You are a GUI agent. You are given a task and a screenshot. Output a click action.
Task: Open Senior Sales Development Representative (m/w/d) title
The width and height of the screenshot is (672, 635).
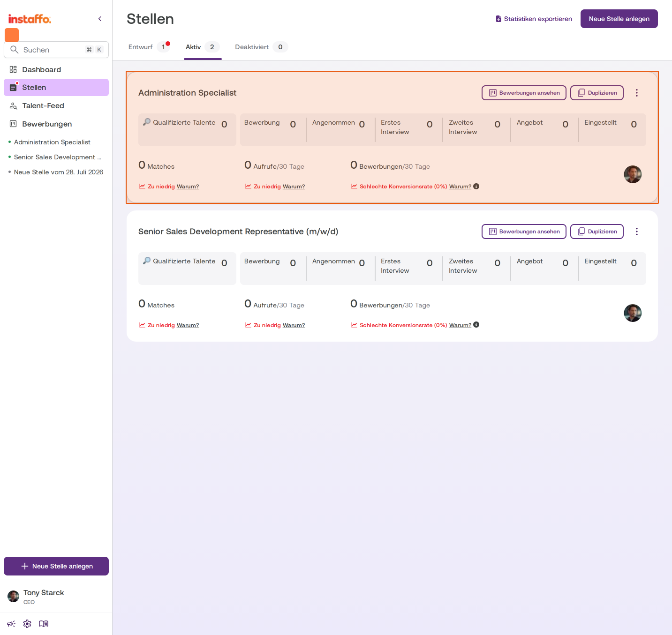coord(238,232)
